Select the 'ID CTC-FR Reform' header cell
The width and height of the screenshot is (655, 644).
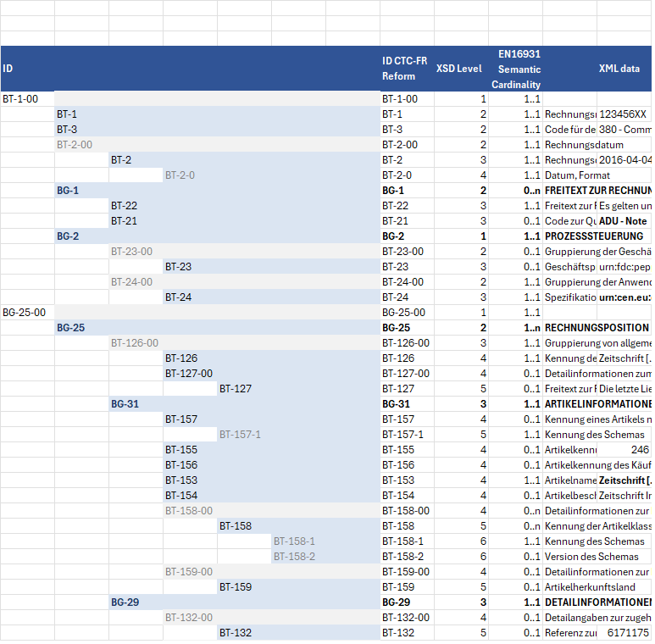[x=407, y=69]
